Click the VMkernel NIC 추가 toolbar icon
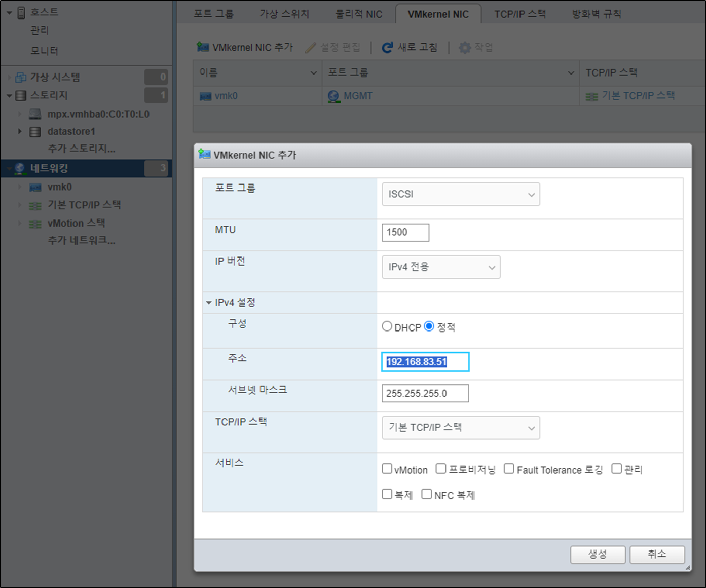 click(x=203, y=47)
